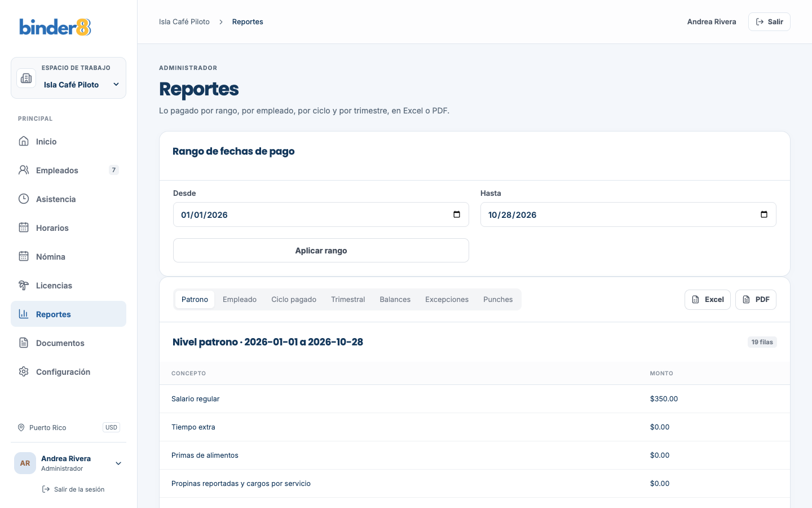812x508 pixels.
Task: Select the Balances tab
Action: (x=395, y=299)
